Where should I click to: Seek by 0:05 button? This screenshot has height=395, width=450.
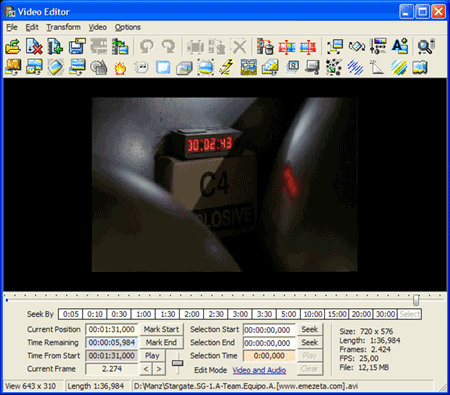[x=71, y=314]
